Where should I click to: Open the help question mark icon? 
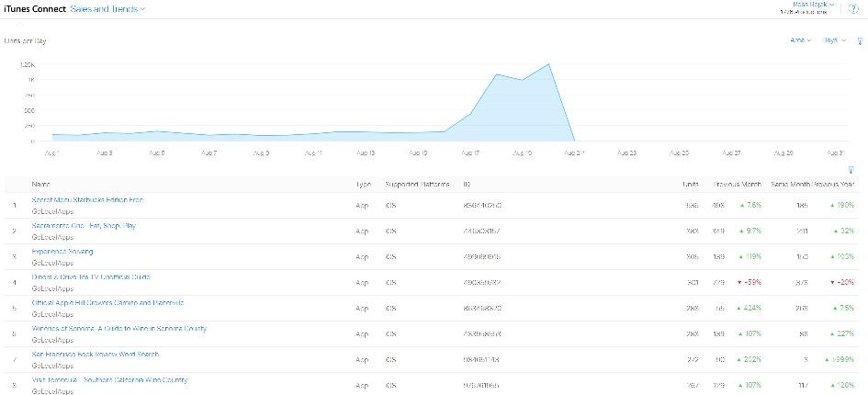(853, 8)
